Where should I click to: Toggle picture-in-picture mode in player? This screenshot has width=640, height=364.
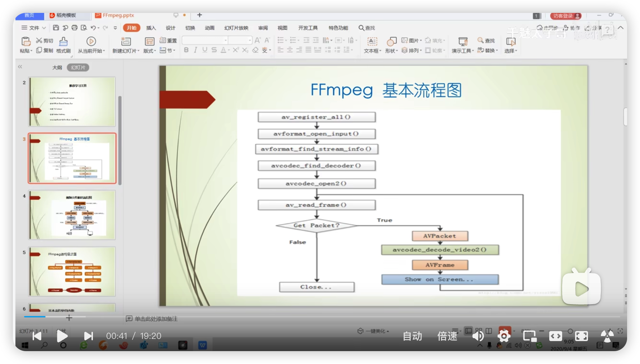point(530,336)
